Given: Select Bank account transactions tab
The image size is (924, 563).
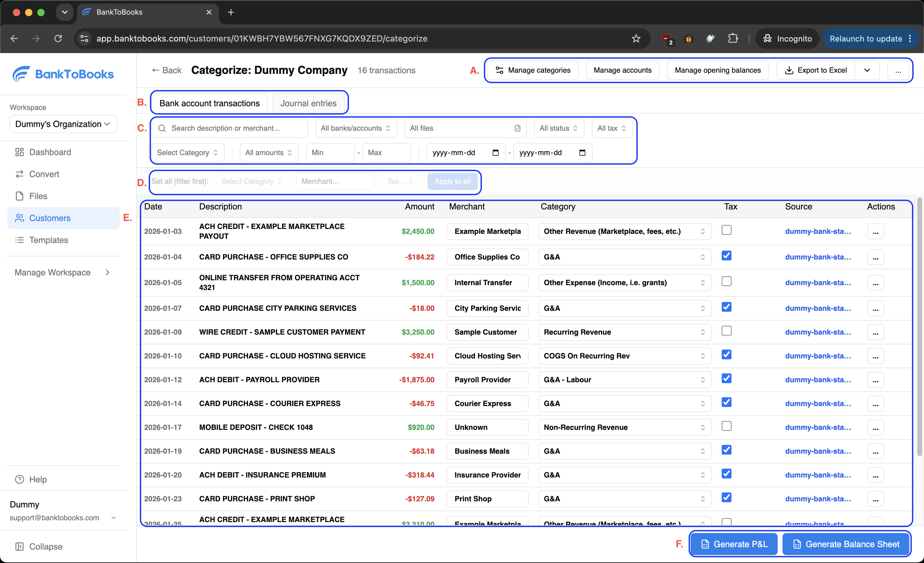Looking at the screenshot, I should coord(209,104).
